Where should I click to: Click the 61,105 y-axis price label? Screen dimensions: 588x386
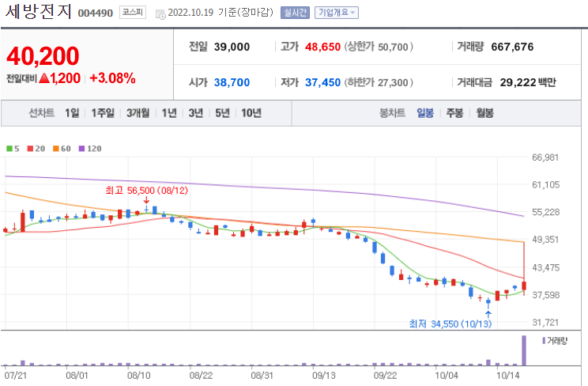pos(545,185)
